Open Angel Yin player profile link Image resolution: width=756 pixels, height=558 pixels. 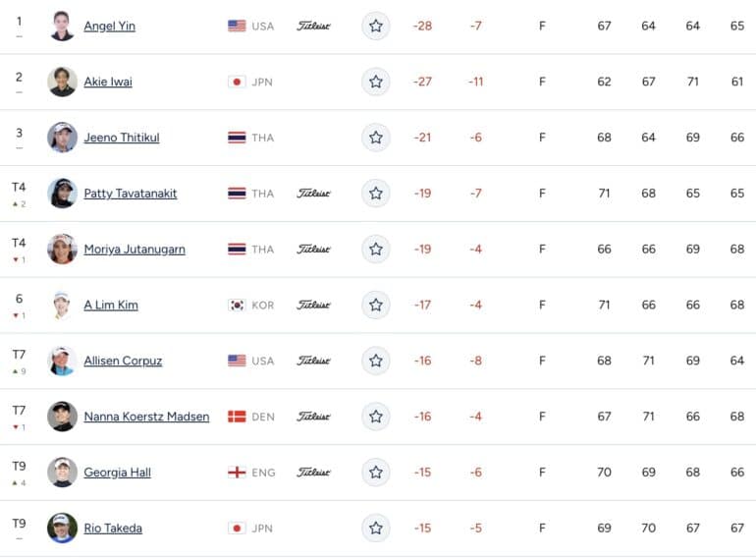pos(109,27)
